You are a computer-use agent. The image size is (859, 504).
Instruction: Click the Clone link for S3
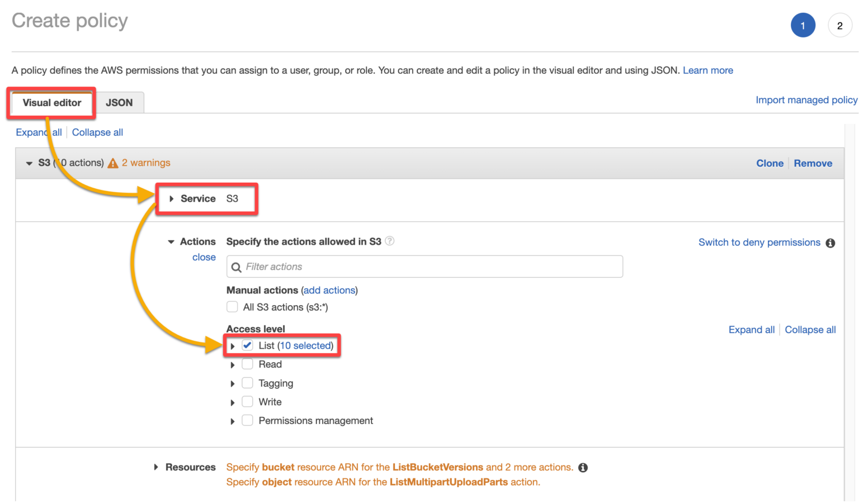click(770, 163)
